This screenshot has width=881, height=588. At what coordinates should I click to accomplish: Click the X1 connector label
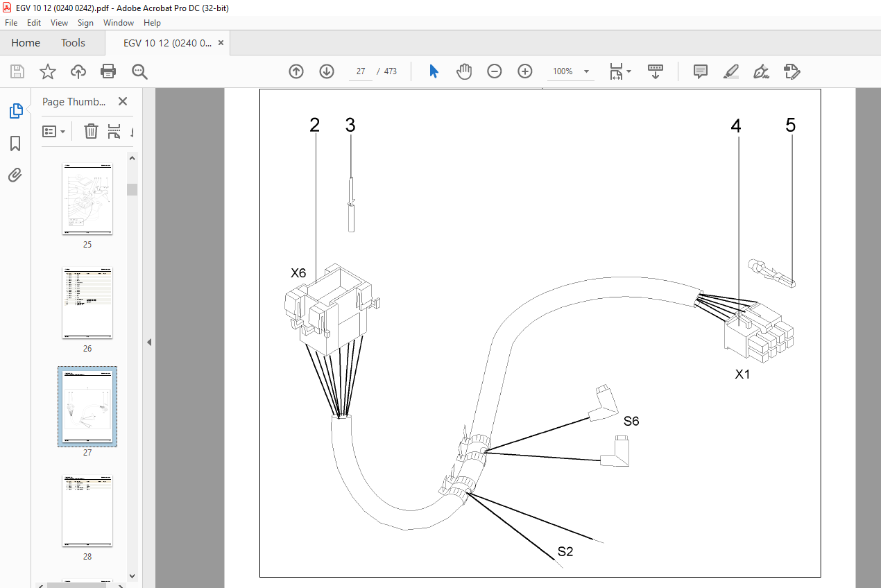[x=743, y=374]
